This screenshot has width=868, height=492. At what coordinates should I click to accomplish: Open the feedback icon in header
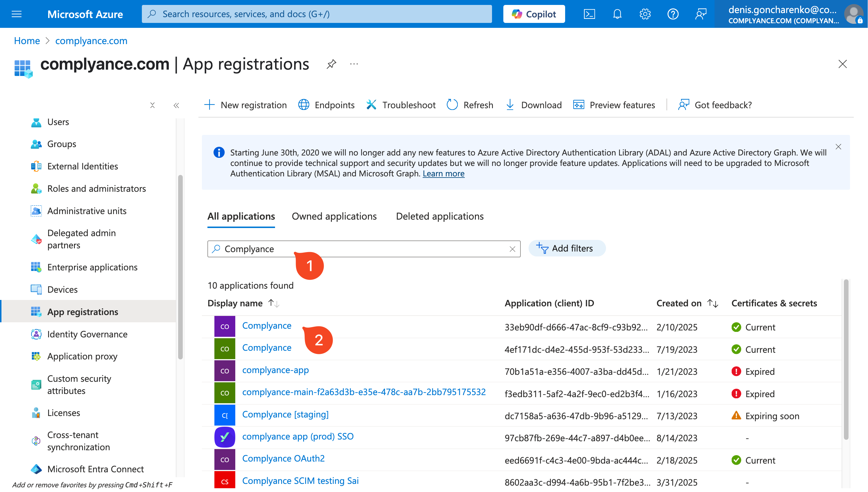coord(701,14)
